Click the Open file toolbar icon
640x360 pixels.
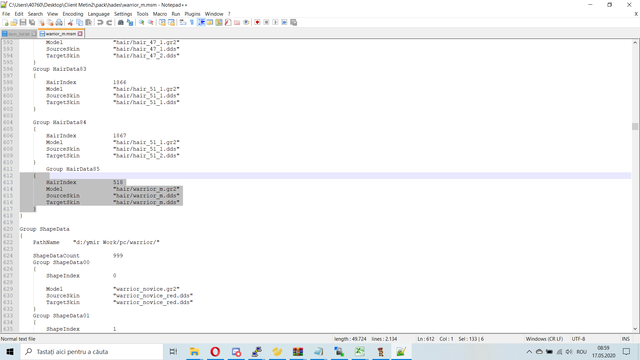[x=14, y=22]
